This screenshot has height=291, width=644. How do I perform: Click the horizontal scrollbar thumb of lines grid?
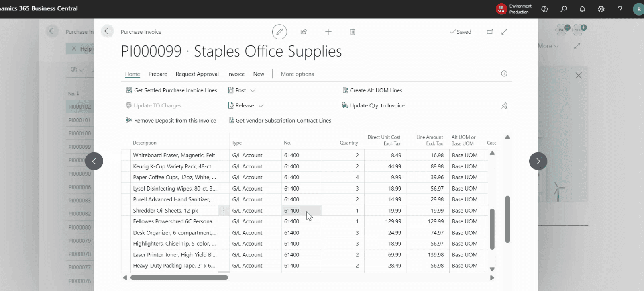pos(179,277)
